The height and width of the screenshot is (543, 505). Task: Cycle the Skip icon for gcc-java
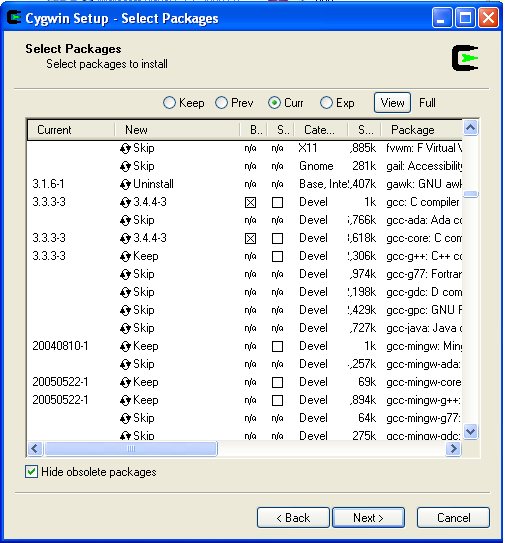pos(125,329)
